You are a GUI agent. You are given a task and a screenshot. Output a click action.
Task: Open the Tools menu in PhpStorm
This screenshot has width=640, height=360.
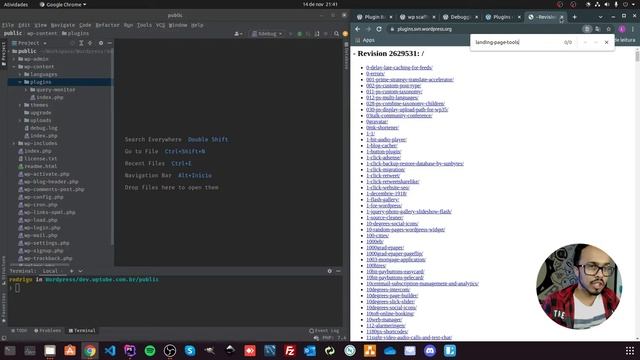point(144,25)
